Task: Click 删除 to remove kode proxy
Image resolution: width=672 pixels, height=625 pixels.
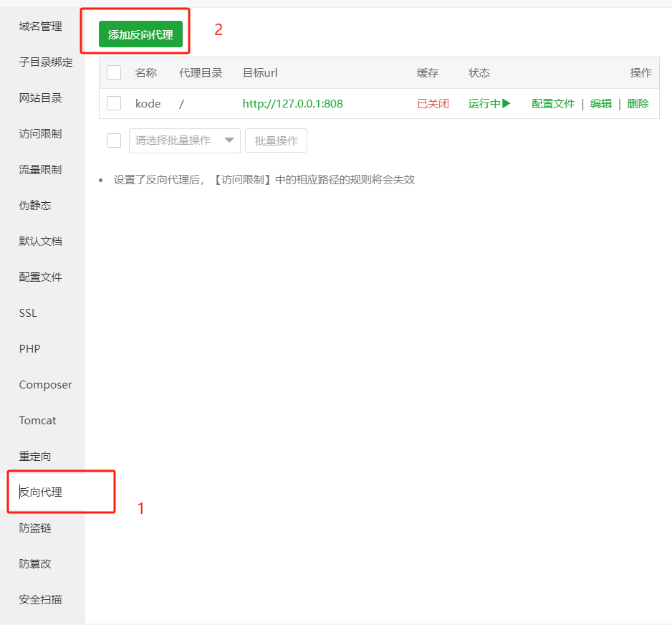Action: 638,104
